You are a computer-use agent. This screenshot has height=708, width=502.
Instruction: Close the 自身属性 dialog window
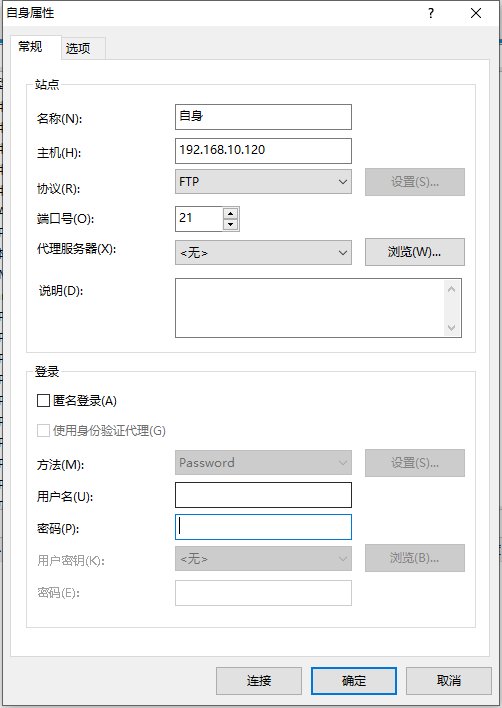476,13
